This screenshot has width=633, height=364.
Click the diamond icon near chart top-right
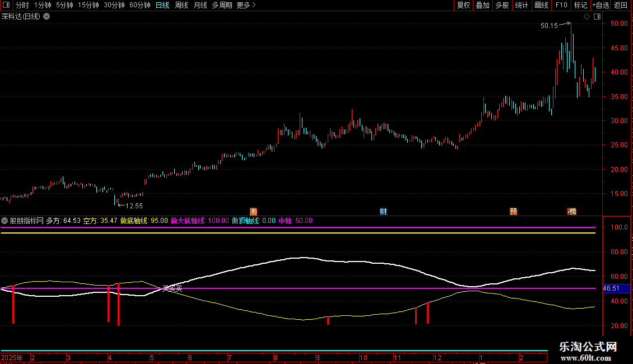click(x=587, y=17)
